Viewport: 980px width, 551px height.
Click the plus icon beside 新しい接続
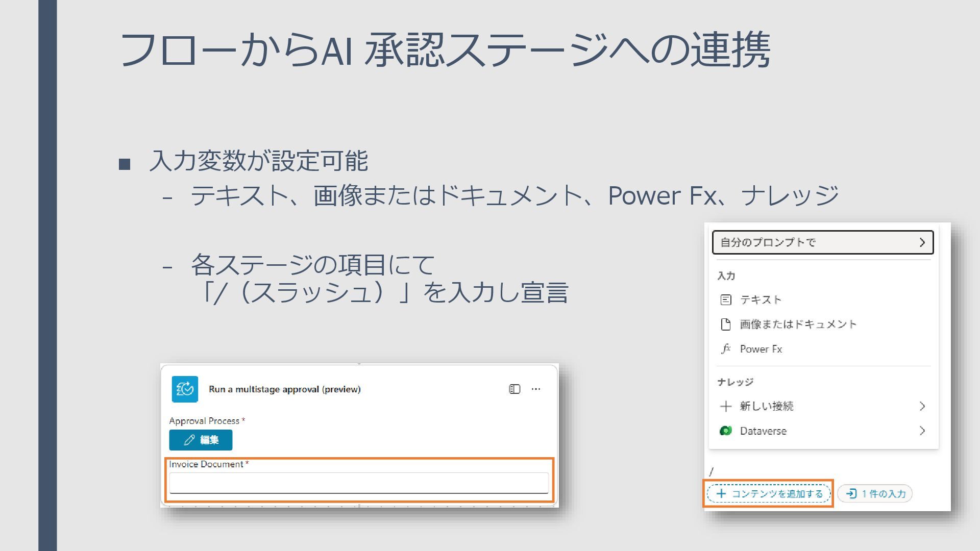pyautogui.click(x=726, y=407)
